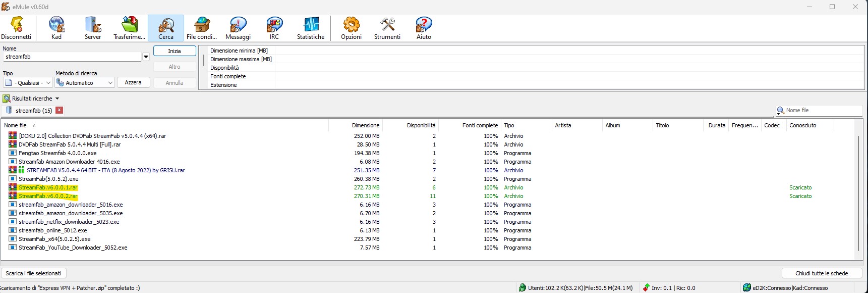Open the Server list icon

pos(93,28)
